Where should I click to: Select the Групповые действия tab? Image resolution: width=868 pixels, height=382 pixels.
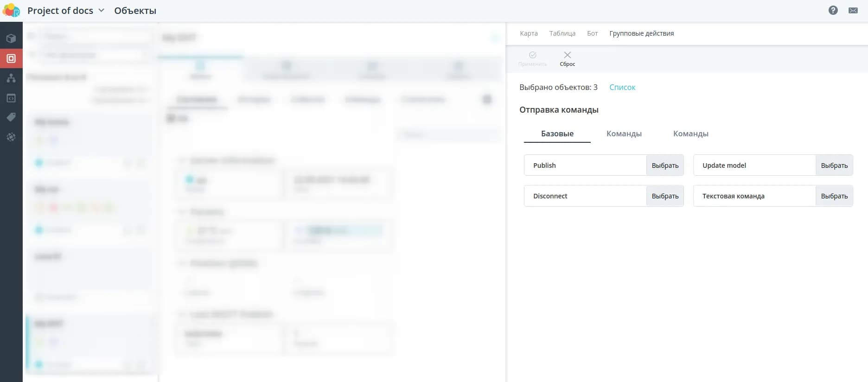pyautogui.click(x=641, y=33)
